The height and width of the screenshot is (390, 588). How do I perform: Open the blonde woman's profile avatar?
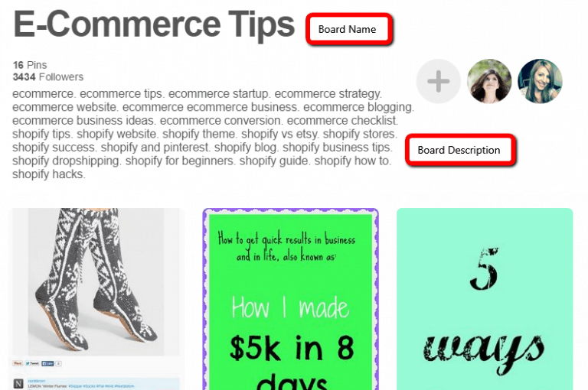tap(540, 81)
